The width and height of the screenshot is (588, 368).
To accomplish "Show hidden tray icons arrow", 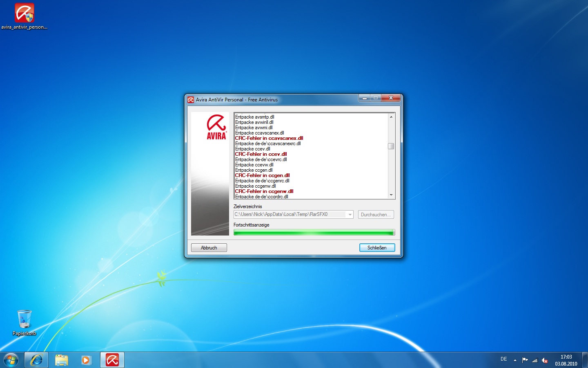I will point(515,360).
